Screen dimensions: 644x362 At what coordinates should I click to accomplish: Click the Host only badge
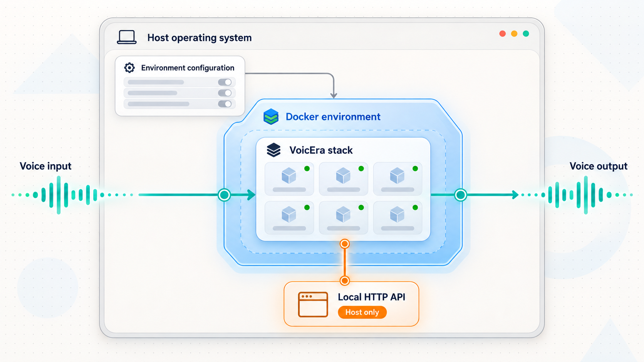pos(362,312)
